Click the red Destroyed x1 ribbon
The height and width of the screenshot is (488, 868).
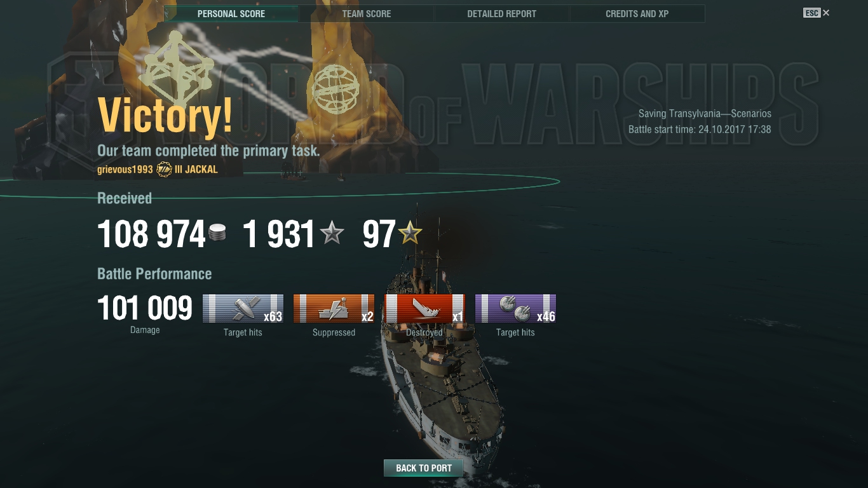424,309
